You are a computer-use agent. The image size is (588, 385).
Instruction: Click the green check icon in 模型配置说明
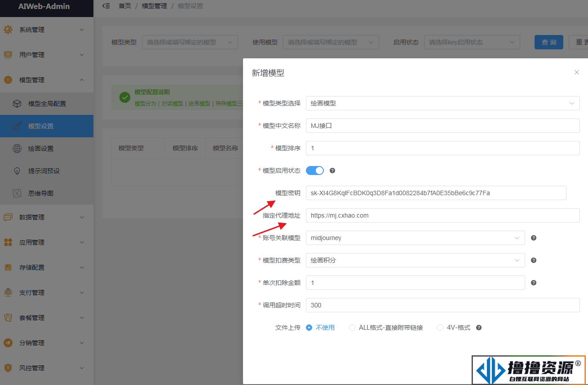[x=125, y=97]
